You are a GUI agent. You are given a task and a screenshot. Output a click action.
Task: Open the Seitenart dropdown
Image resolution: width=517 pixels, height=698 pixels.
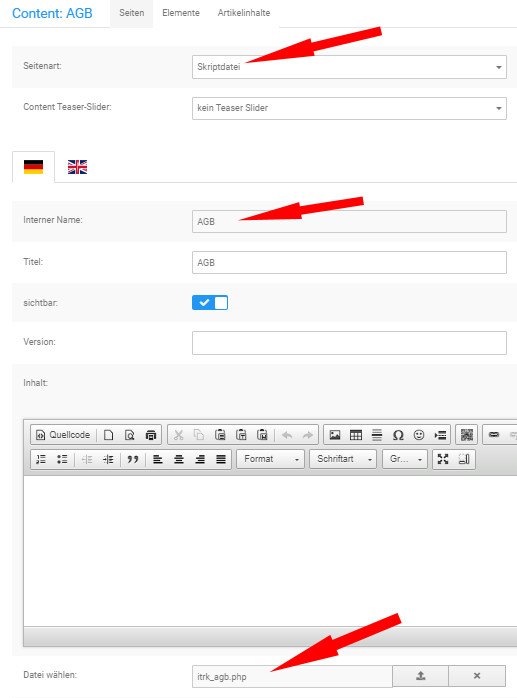pyautogui.click(x=349, y=67)
